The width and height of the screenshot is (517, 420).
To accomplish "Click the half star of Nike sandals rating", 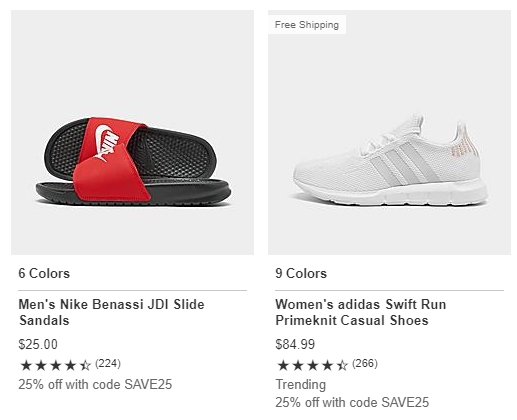I will click(85, 365).
